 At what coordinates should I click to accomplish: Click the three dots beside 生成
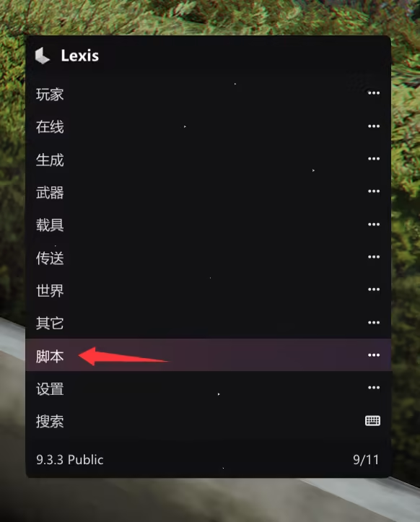[x=374, y=159]
